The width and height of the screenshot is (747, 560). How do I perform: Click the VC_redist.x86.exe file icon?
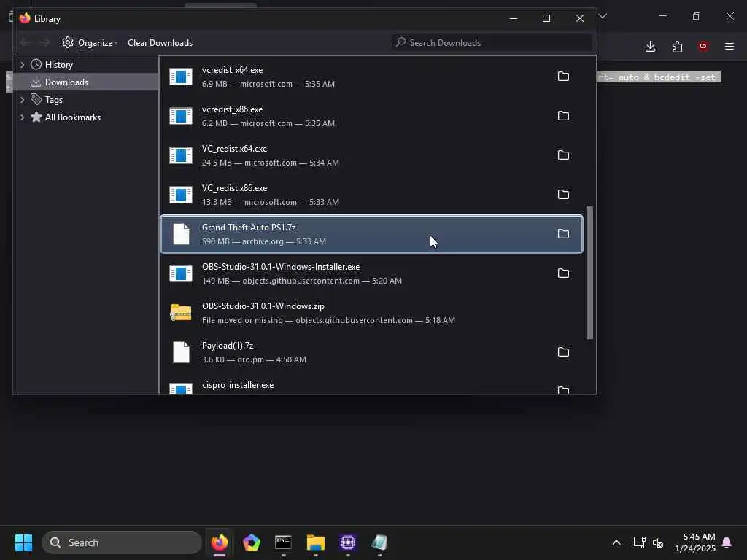(181, 195)
